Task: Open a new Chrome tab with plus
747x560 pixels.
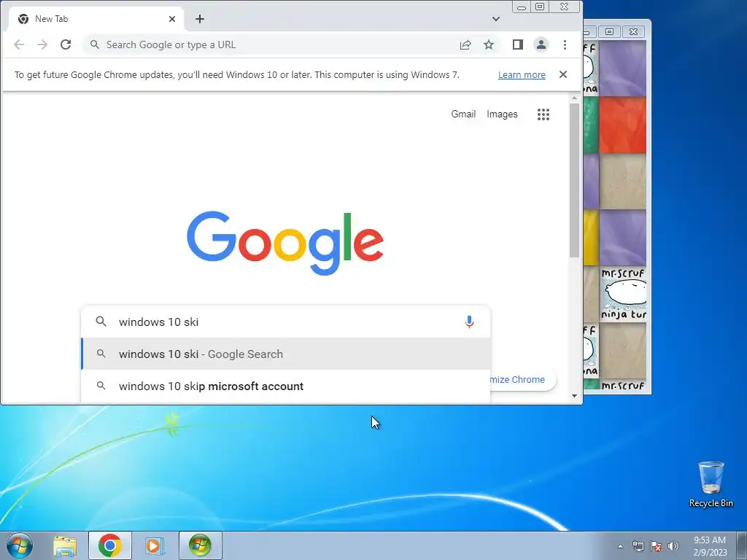Action: tap(200, 19)
